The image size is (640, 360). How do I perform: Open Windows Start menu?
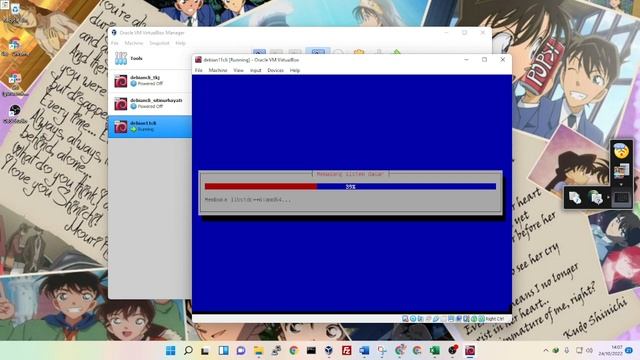click(171, 350)
